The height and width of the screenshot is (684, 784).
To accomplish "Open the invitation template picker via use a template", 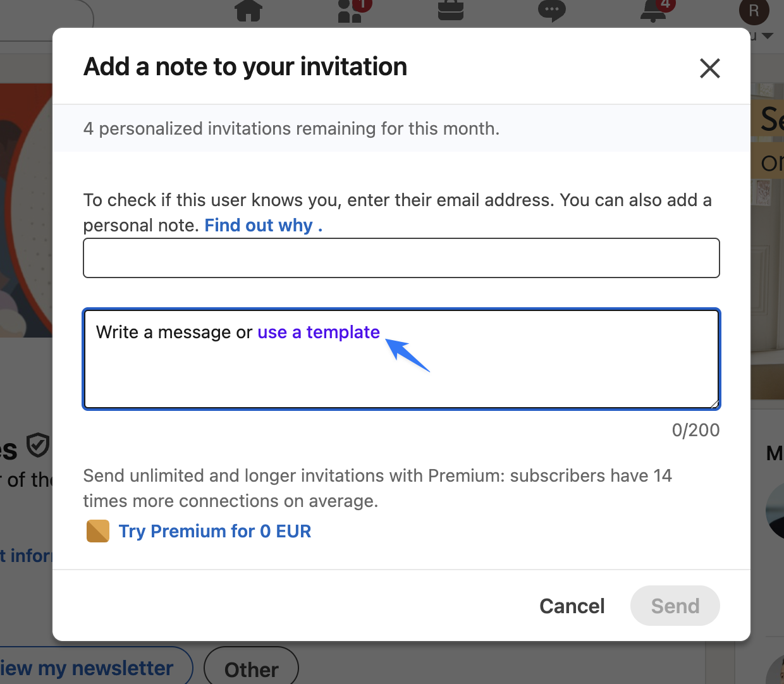I will [319, 332].
